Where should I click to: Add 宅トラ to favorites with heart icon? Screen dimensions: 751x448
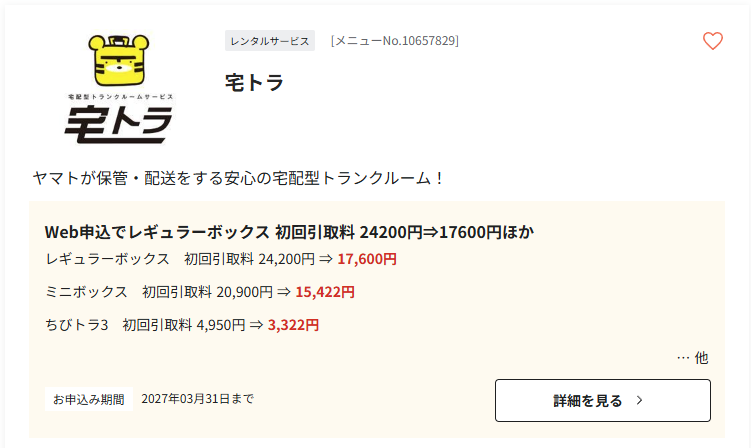click(713, 41)
